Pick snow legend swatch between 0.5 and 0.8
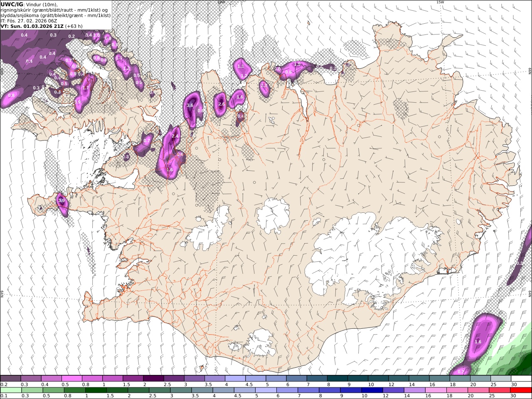 point(72,378)
